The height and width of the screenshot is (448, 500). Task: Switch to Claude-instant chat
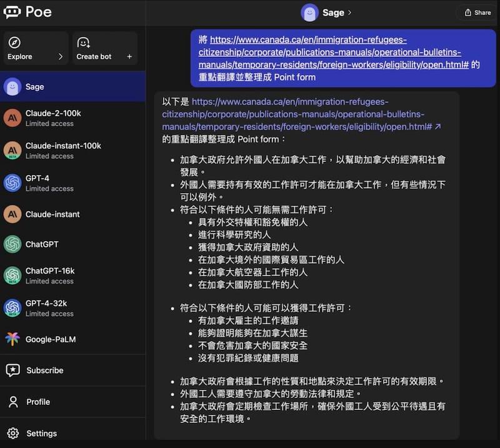(x=72, y=214)
